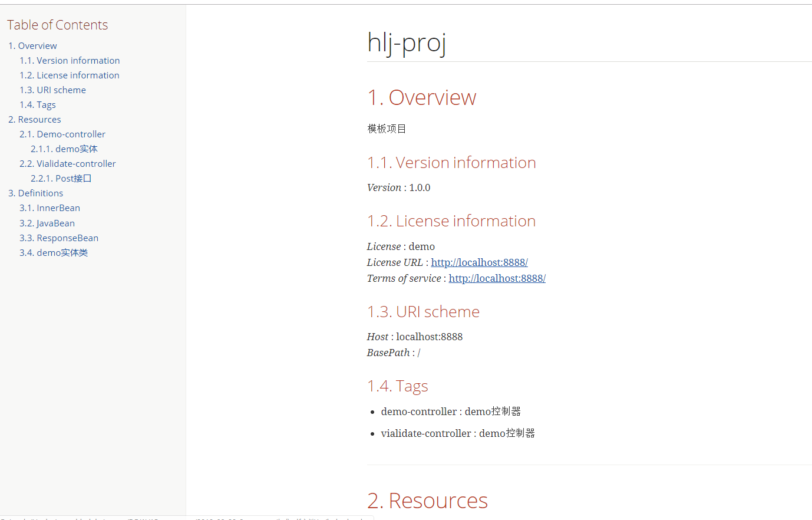Open Demo-controller section from sidebar
The image size is (812, 520).
(x=62, y=134)
